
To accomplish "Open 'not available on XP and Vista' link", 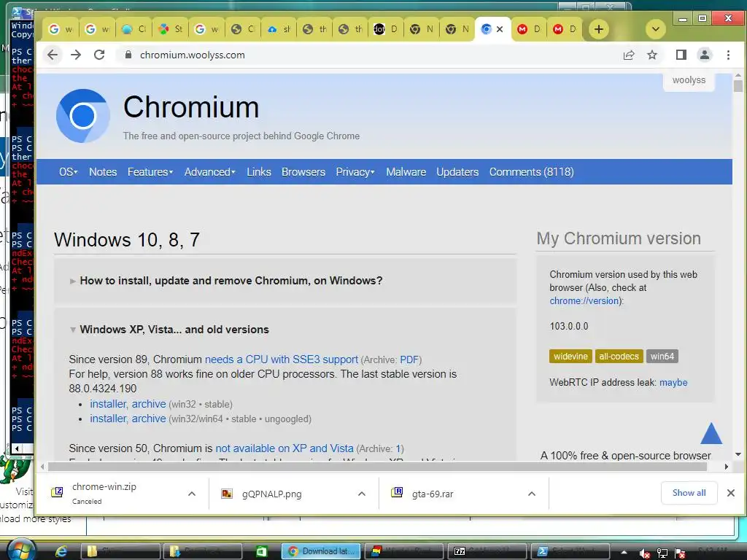I will 285,448.
